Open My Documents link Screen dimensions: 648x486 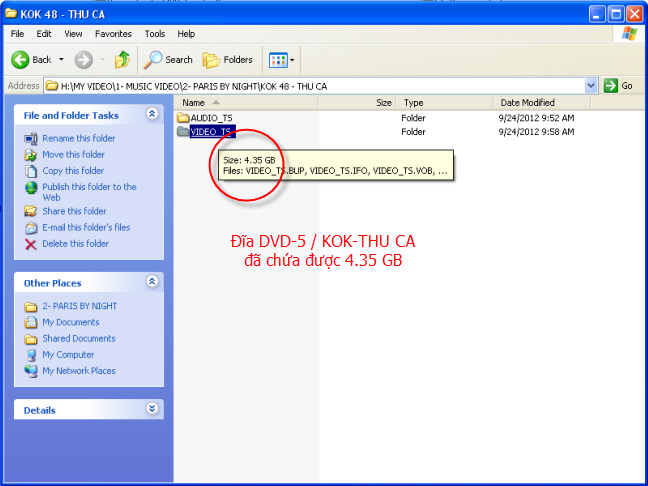point(71,322)
